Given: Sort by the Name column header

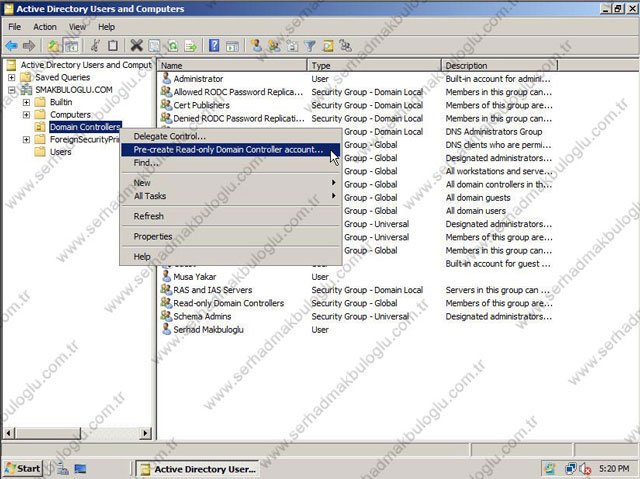Looking at the screenshot, I should point(232,66).
